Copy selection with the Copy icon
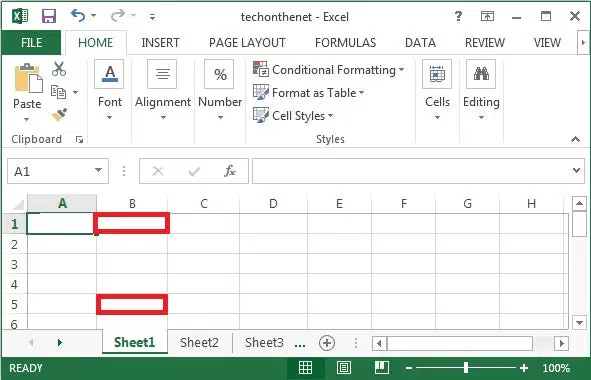This screenshot has width=591, height=380. pos(58,92)
